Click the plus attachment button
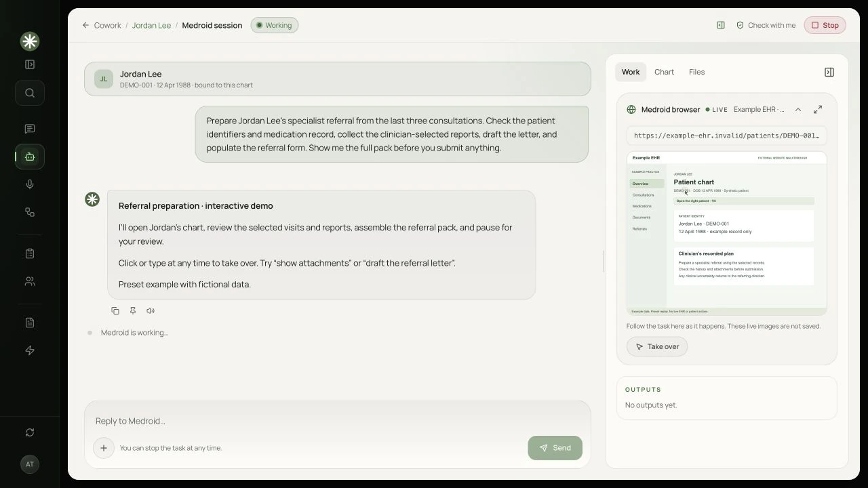Viewport: 868px width, 488px height. (x=104, y=448)
